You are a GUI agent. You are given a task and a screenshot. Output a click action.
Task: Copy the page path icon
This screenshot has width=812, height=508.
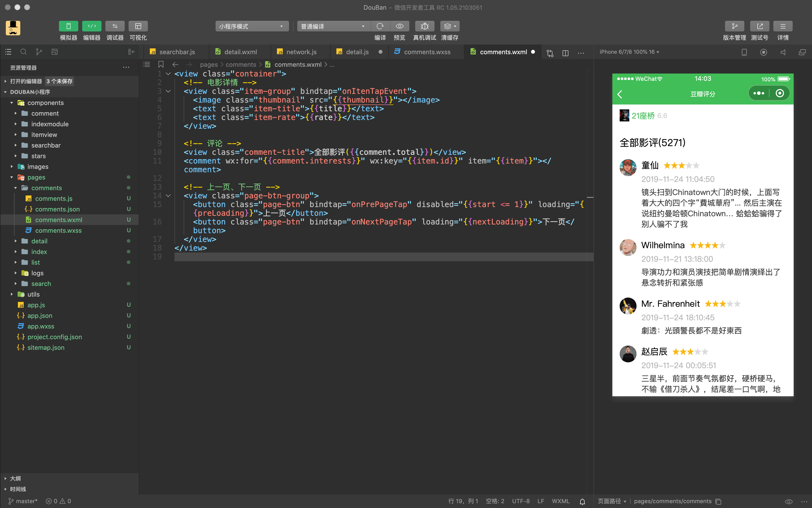(x=718, y=501)
